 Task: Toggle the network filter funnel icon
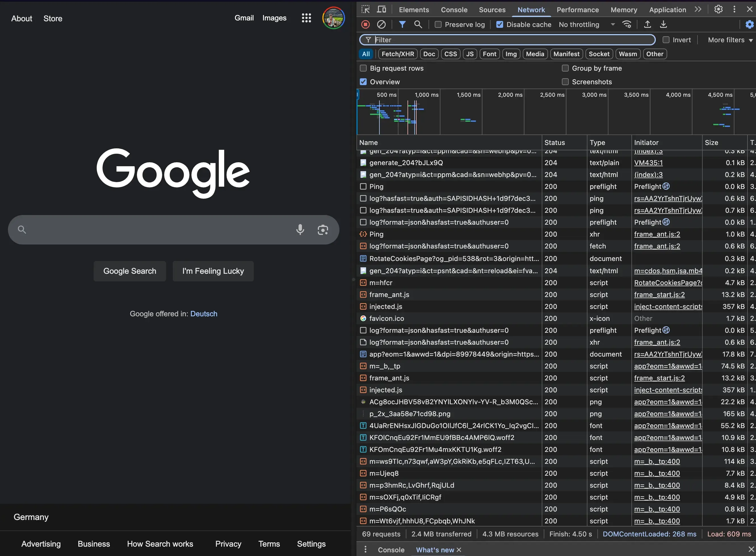402,24
